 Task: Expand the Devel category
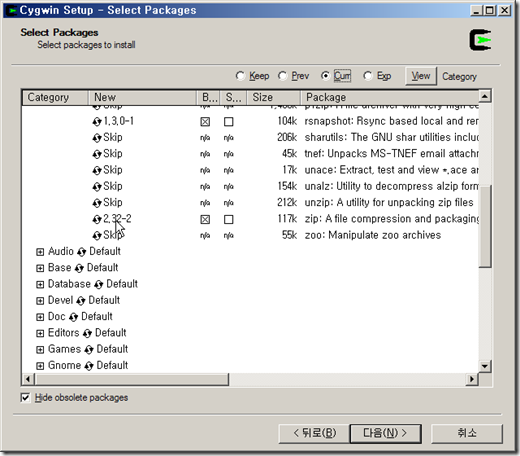click(x=40, y=301)
